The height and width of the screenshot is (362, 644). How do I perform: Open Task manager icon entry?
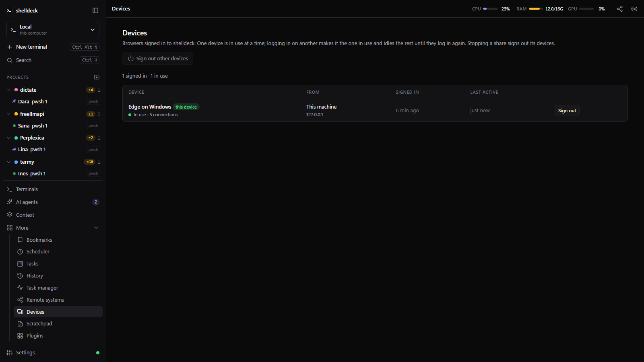click(x=20, y=288)
